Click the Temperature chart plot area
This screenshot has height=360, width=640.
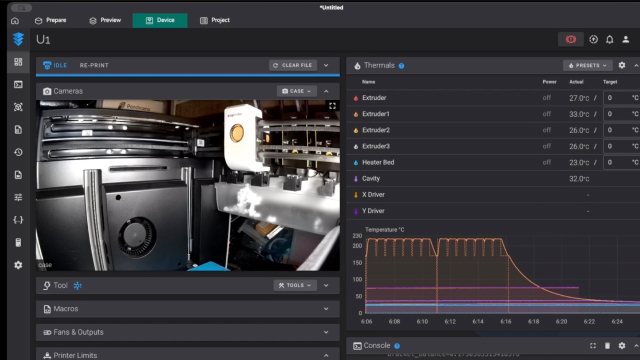coord(502,274)
